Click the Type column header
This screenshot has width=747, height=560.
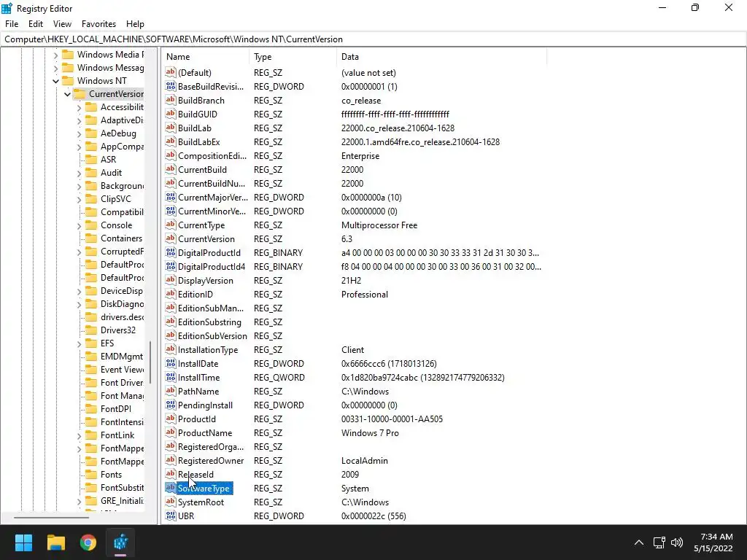coord(293,57)
